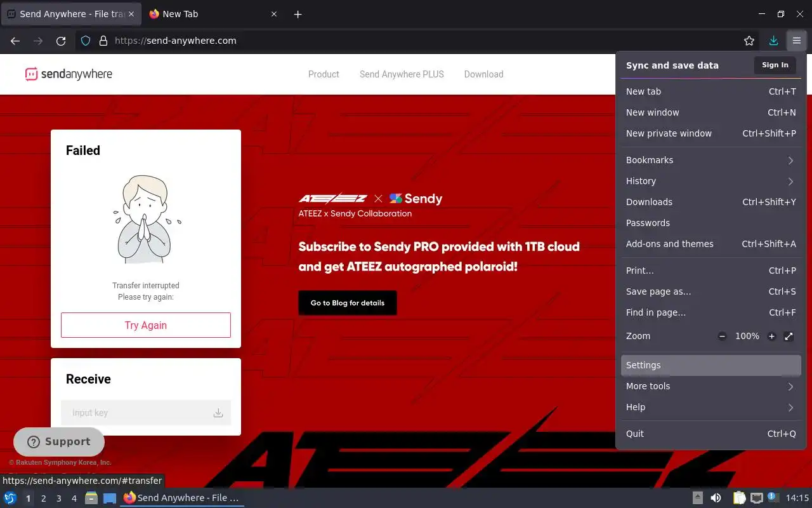Expand the Help submenu
Viewport: 812px width, 508px height.
711,407
